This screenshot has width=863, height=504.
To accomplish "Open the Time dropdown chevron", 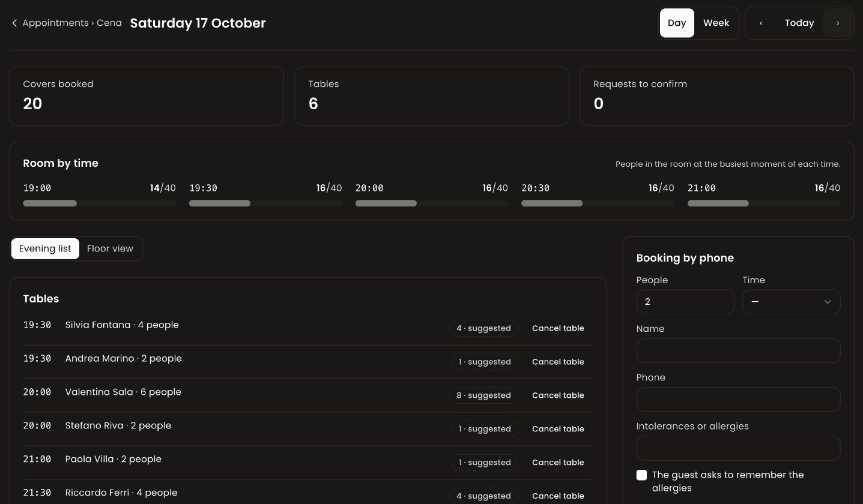I will point(828,302).
